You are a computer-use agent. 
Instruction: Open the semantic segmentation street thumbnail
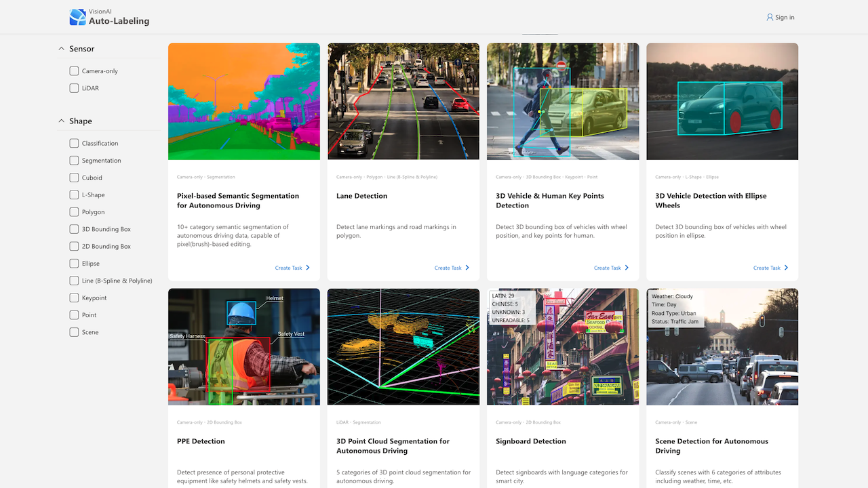[x=244, y=102]
